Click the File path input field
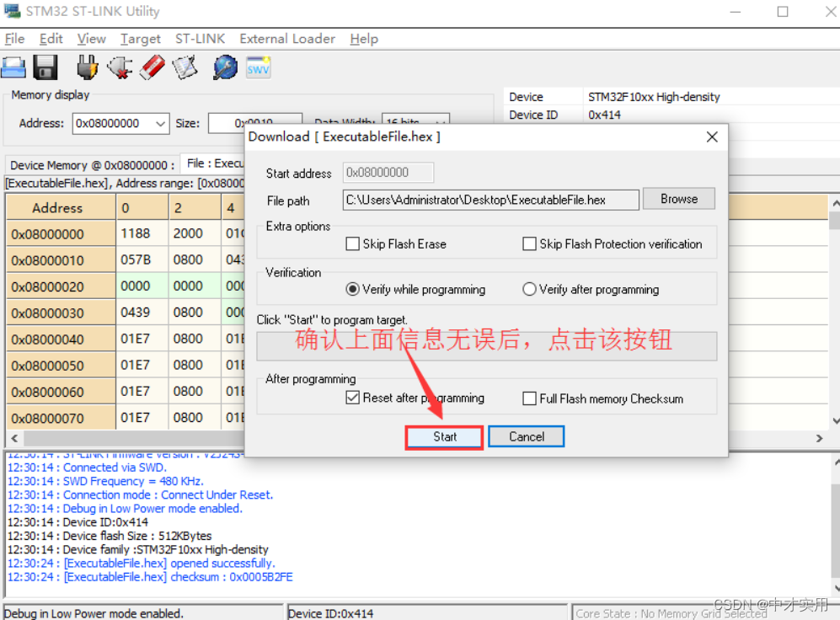Viewport: 840px width, 620px height. [x=490, y=200]
